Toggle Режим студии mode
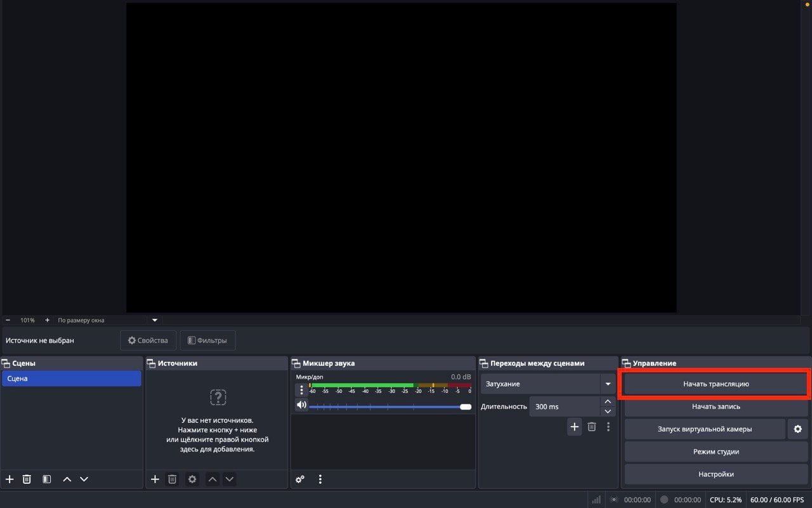 [x=716, y=451]
